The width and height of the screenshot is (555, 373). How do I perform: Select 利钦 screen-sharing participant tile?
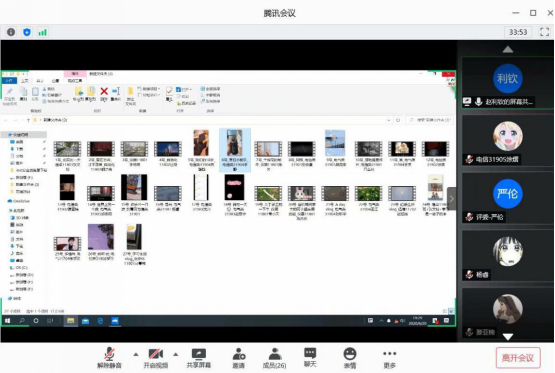point(508,83)
